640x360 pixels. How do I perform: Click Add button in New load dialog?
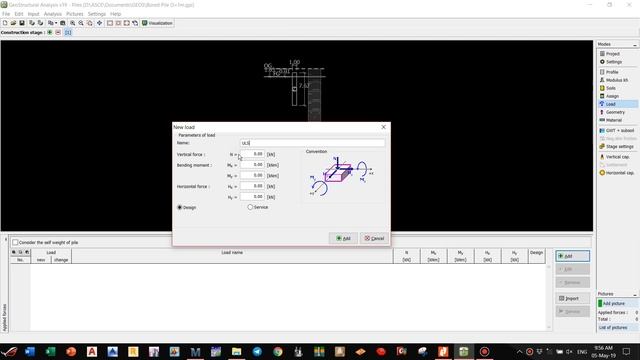click(x=343, y=238)
